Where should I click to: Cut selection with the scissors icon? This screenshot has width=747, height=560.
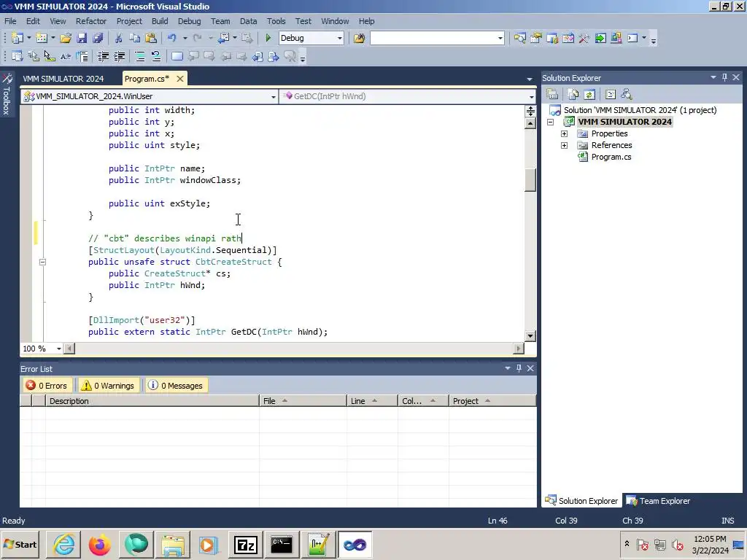pyautogui.click(x=119, y=38)
